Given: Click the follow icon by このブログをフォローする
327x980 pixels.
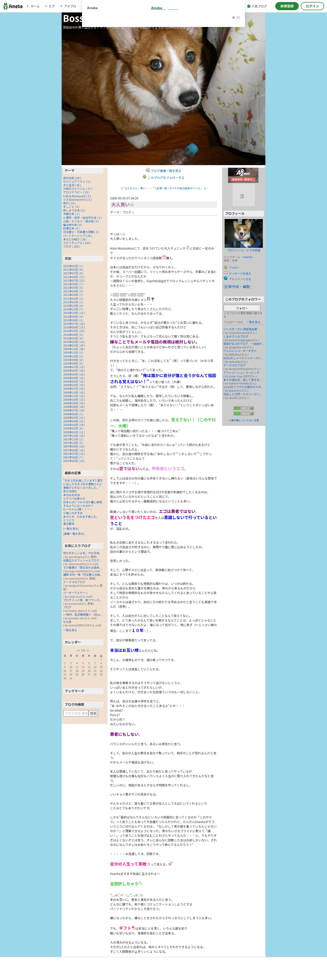Looking at the screenshot, I should click(x=145, y=177).
